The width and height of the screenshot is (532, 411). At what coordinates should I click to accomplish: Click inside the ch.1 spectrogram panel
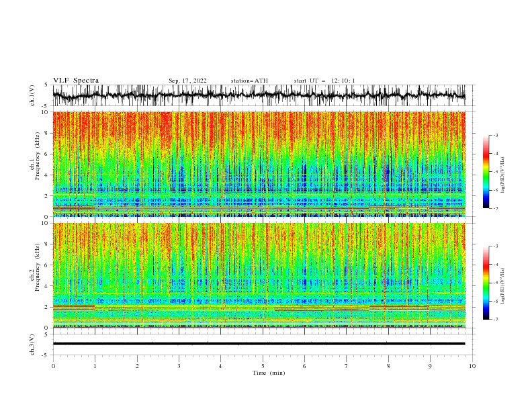click(259, 164)
